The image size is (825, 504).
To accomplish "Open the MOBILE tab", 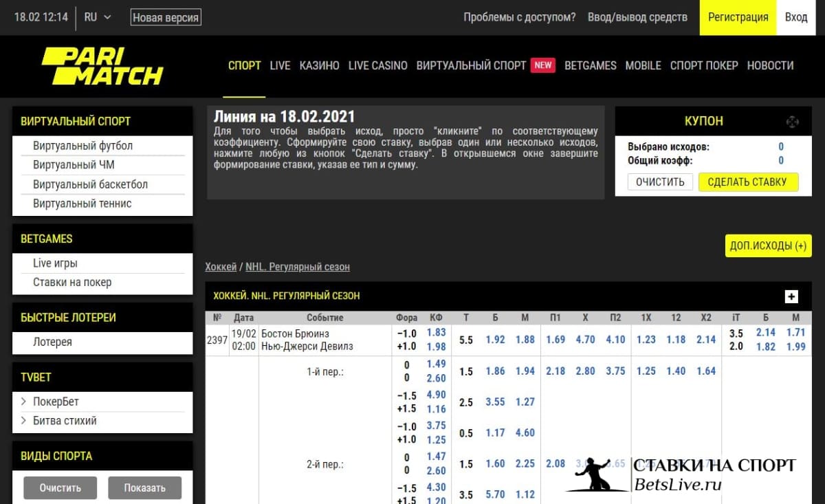I will (x=643, y=65).
